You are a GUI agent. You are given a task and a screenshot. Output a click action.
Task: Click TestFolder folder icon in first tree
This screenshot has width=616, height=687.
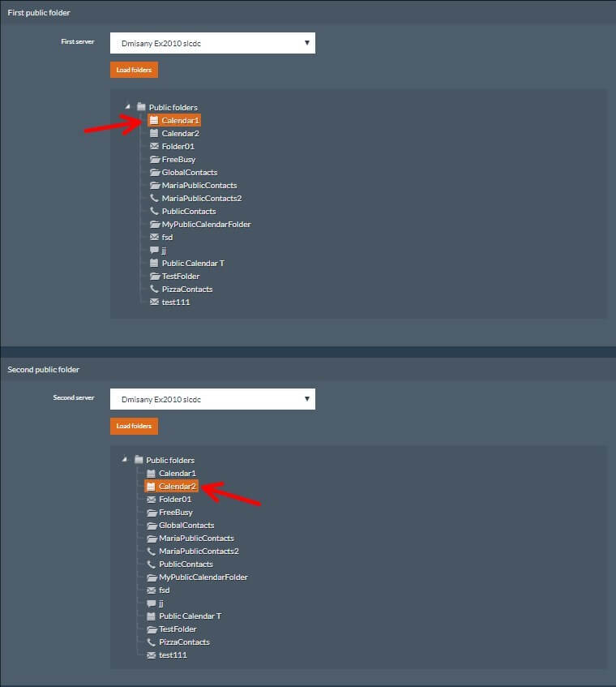155,276
